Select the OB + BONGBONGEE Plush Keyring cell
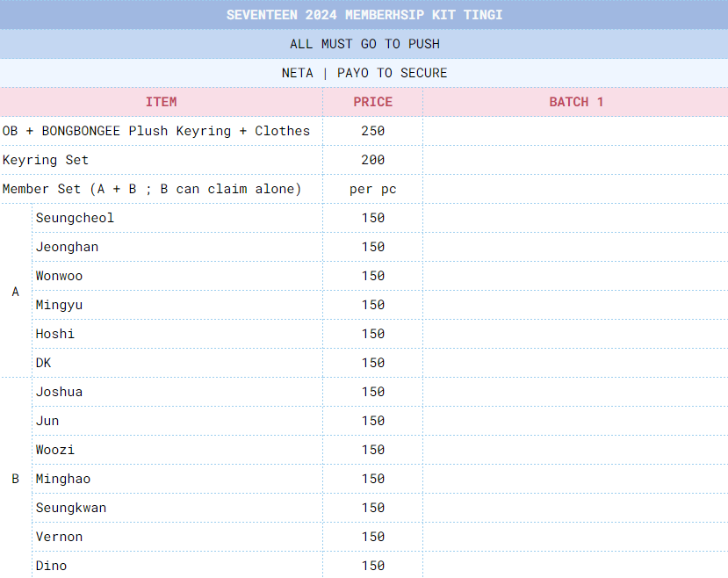Screen dimensions: 728x578 click(x=161, y=131)
